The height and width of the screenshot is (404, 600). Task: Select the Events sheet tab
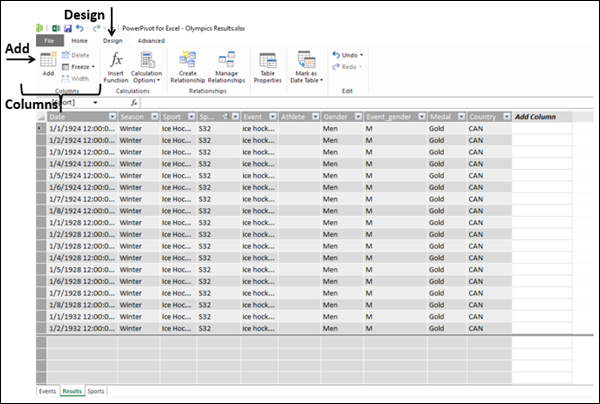[x=47, y=390]
